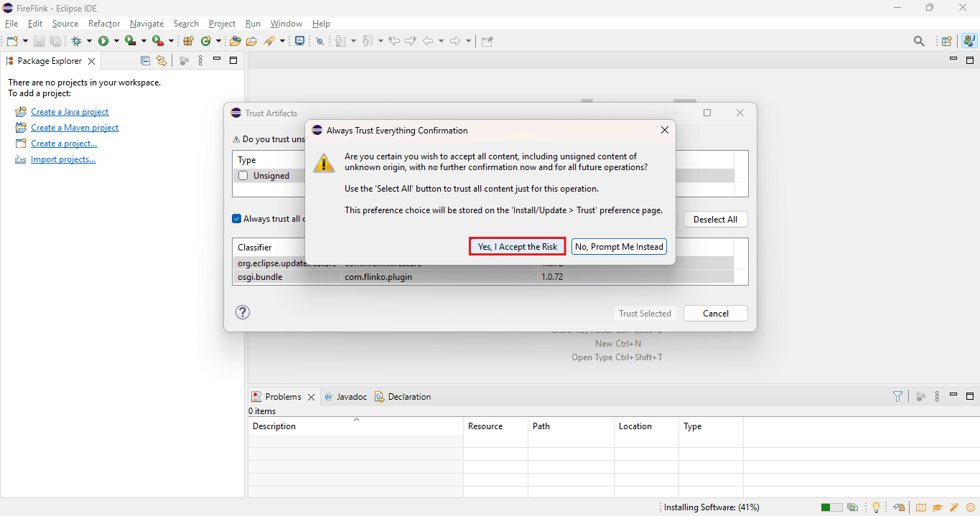Viewport: 980px width, 516px height.
Task: Click the New Java Class icon
Action: click(206, 41)
